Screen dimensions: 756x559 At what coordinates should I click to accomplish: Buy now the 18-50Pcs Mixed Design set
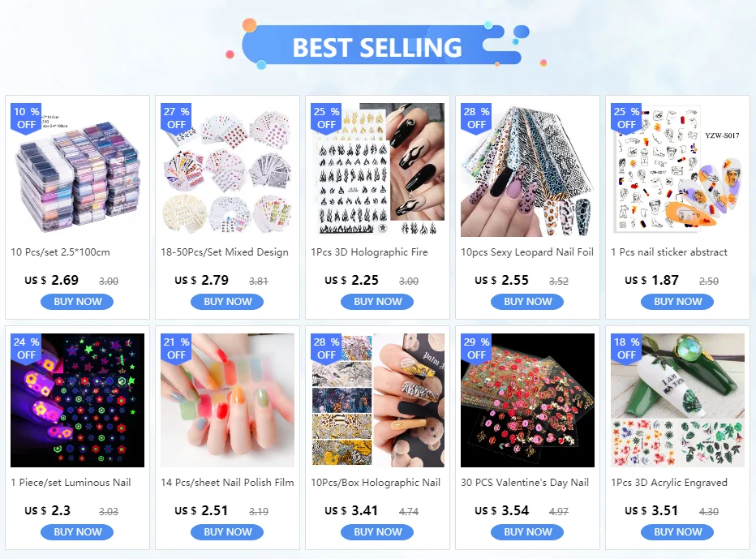click(x=228, y=302)
